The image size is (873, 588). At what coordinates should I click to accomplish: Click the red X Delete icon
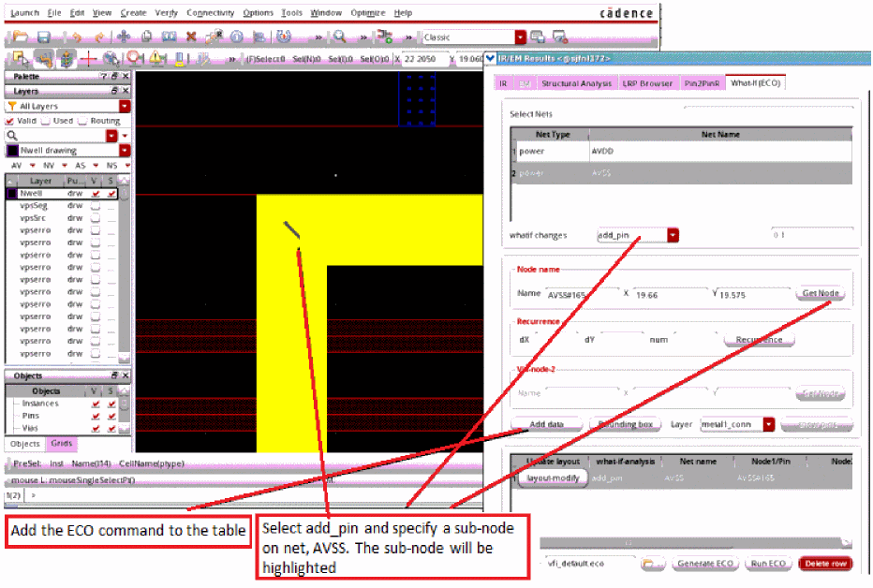pyautogui.click(x=191, y=37)
